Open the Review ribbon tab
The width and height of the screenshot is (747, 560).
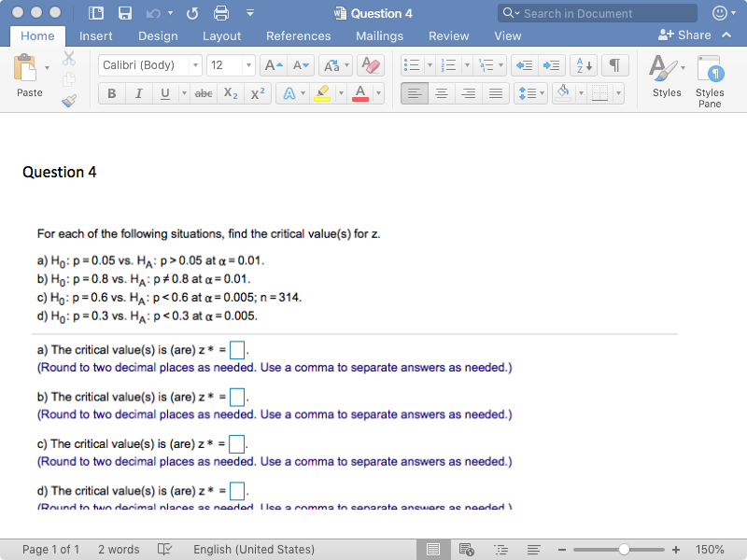pyautogui.click(x=449, y=36)
